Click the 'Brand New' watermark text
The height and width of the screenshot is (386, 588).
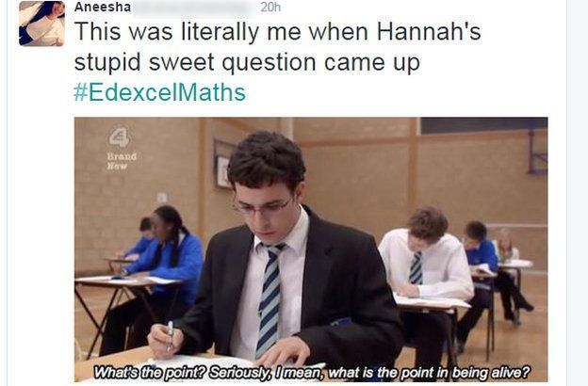point(122,161)
